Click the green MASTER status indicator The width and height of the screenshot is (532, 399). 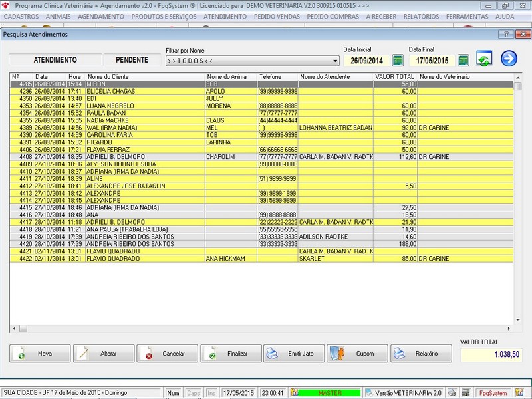click(x=329, y=393)
